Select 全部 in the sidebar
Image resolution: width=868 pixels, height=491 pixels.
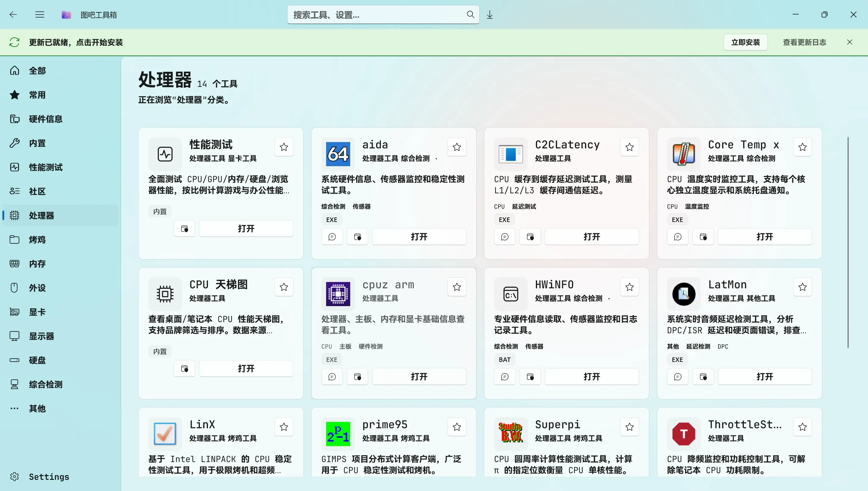coord(60,71)
